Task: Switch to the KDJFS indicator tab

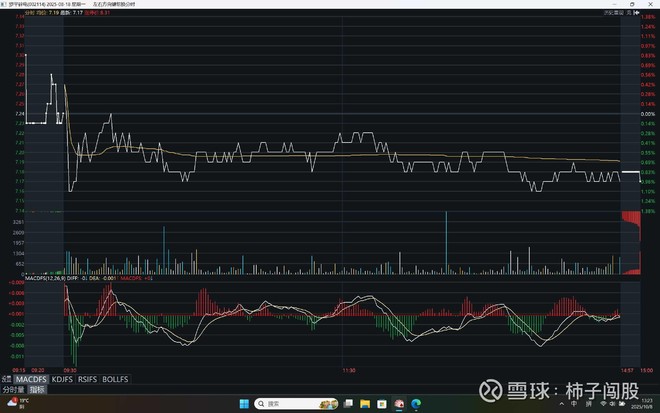Action: pyautogui.click(x=62, y=379)
